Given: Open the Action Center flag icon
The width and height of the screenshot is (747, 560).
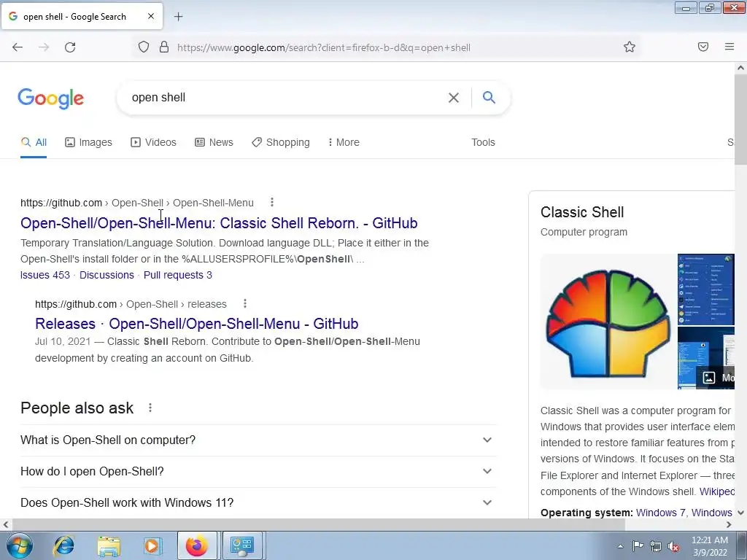Looking at the screenshot, I should point(638,546).
